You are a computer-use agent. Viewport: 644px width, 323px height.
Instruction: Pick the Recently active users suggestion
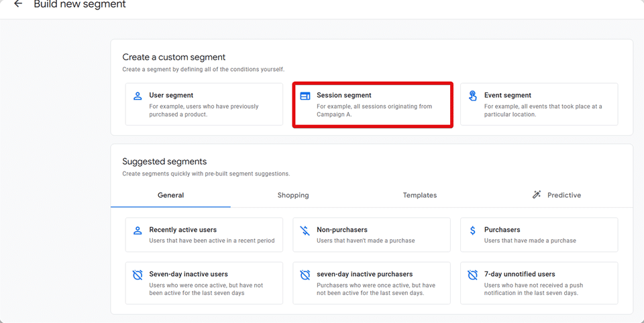coord(204,235)
